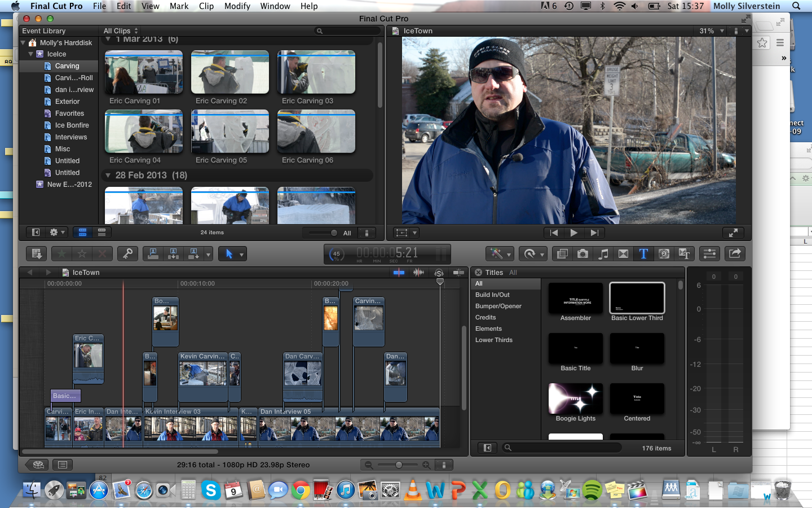Toggle solo selected clips button

point(439,273)
